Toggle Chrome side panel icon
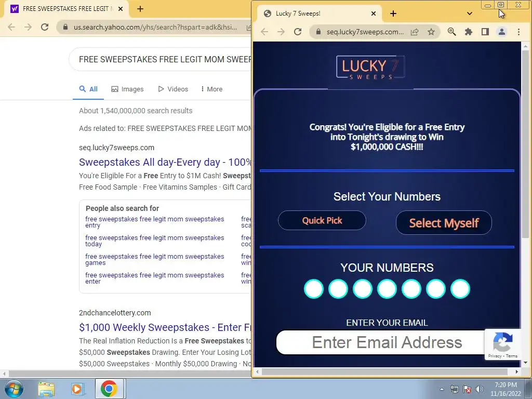 pos(485,32)
